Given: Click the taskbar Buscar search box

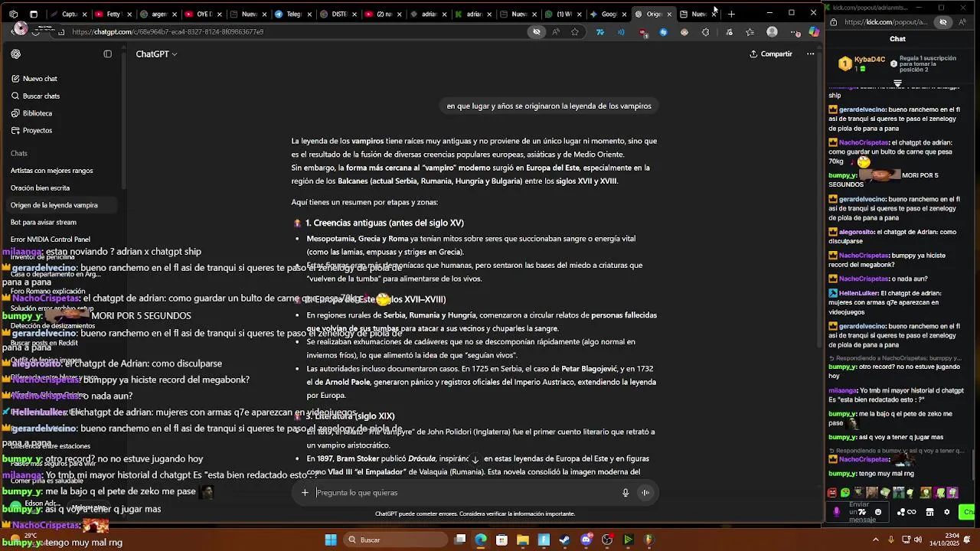Looking at the screenshot, I should coord(394,540).
